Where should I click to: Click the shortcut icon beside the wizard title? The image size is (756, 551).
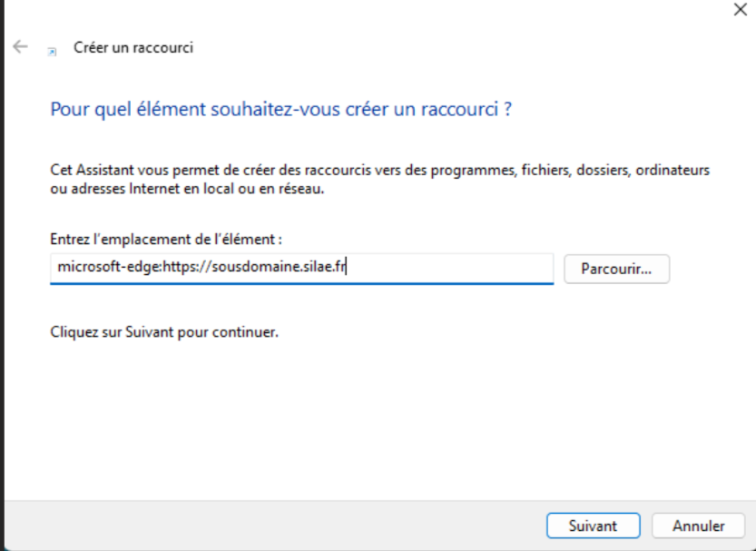[x=53, y=51]
